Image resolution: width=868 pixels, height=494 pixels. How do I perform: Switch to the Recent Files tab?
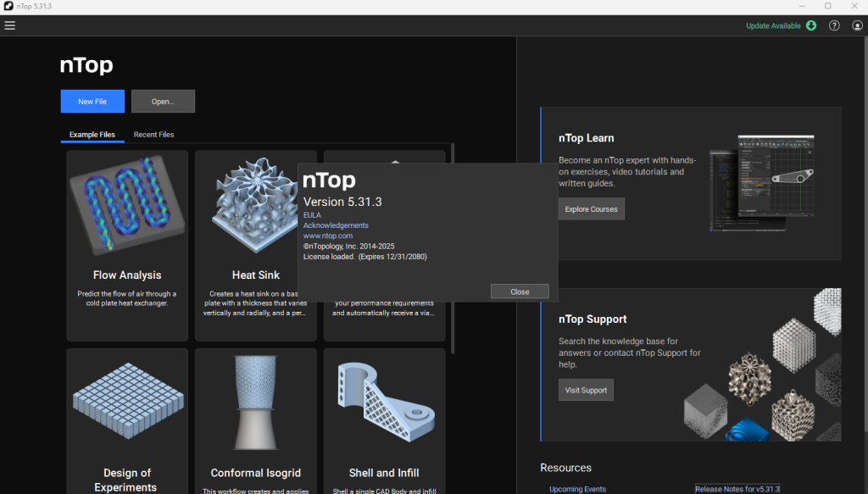pyautogui.click(x=153, y=135)
